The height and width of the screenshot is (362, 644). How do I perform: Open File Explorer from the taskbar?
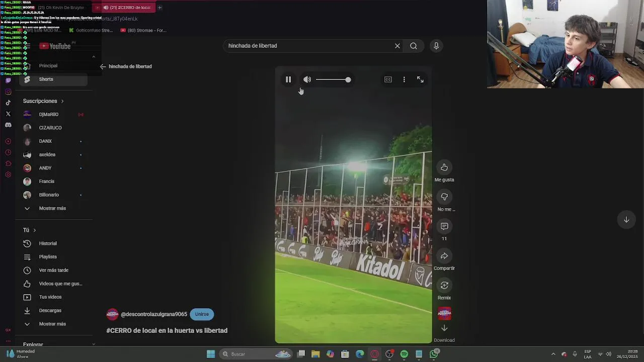tap(315, 354)
